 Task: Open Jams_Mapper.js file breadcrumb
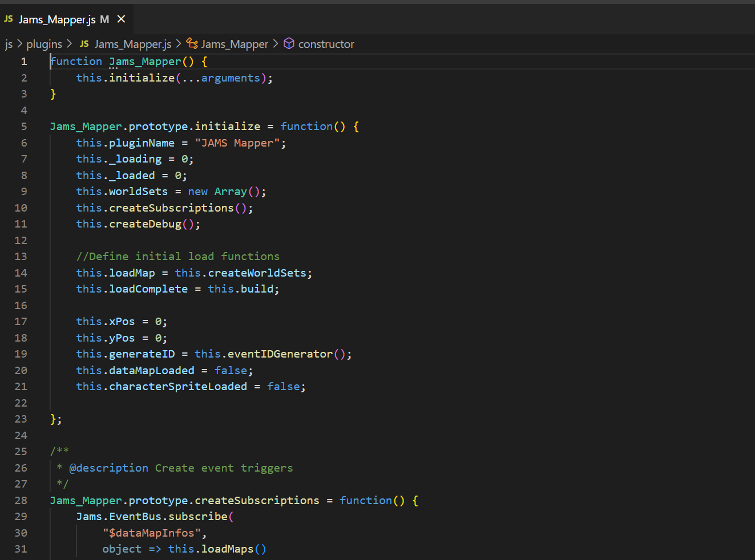(132, 44)
